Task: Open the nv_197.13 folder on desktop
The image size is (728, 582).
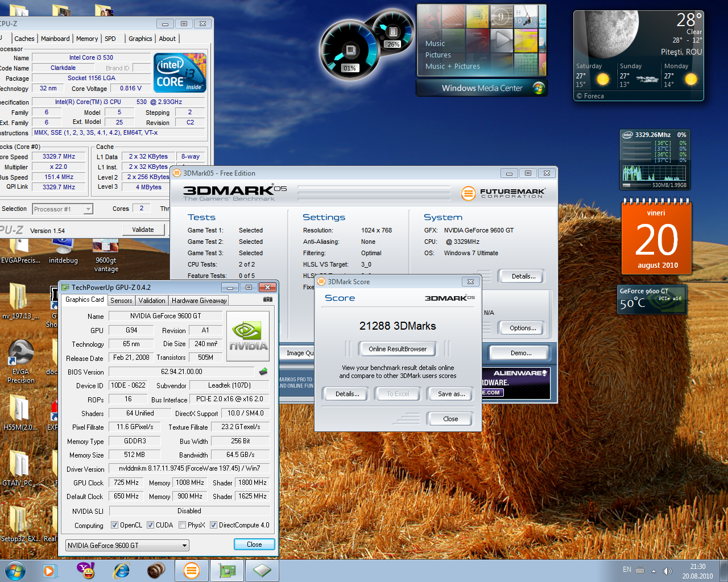Action: click(20, 301)
